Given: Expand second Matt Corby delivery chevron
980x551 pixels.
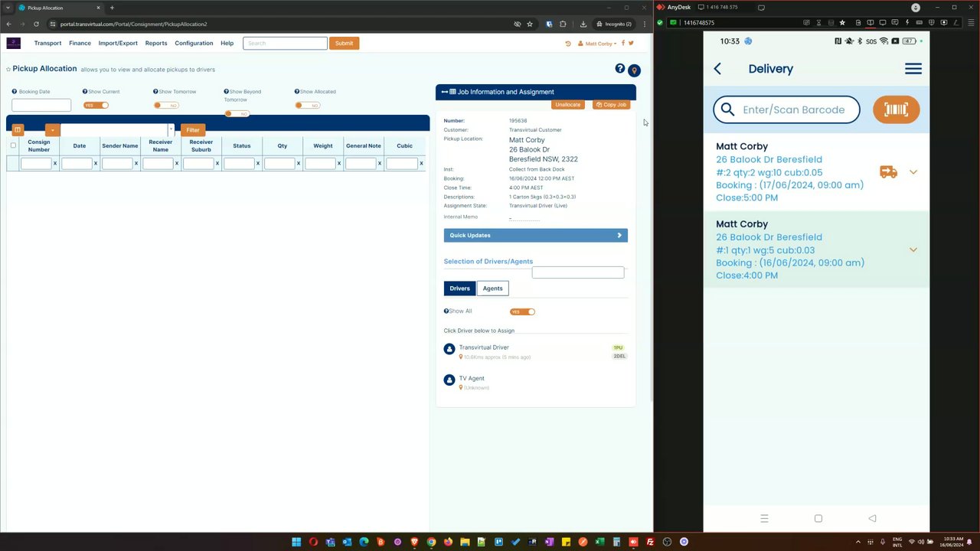Looking at the screenshot, I should 913,250.
